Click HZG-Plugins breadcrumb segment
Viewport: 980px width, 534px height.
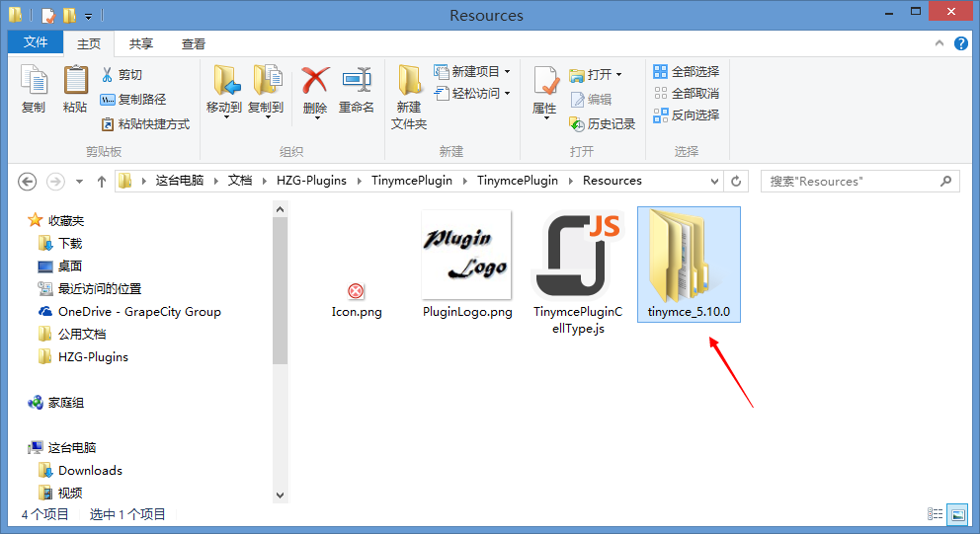[x=311, y=181]
